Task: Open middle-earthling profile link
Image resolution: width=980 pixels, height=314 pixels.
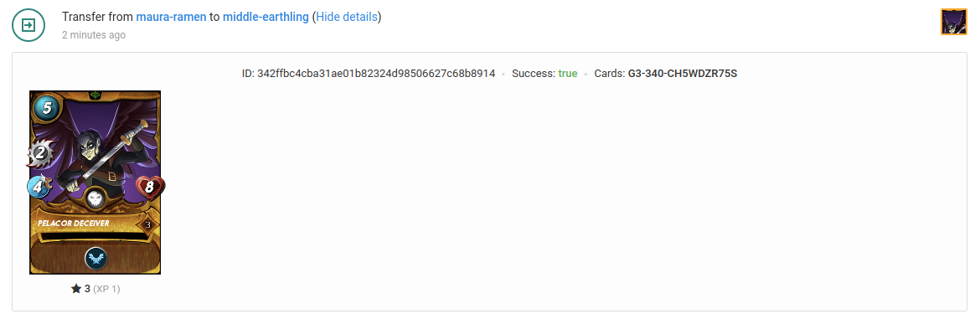Action: click(266, 17)
